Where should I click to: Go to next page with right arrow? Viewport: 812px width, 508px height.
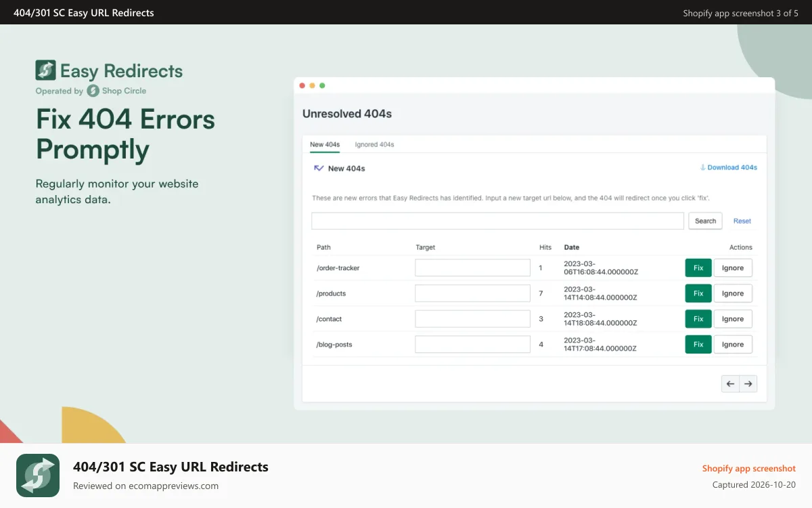(748, 384)
